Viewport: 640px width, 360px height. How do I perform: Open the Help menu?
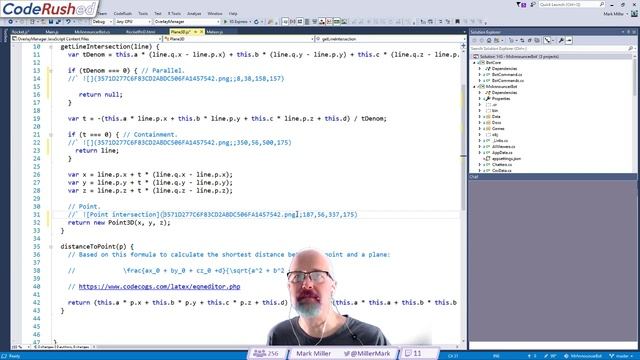coord(233,13)
